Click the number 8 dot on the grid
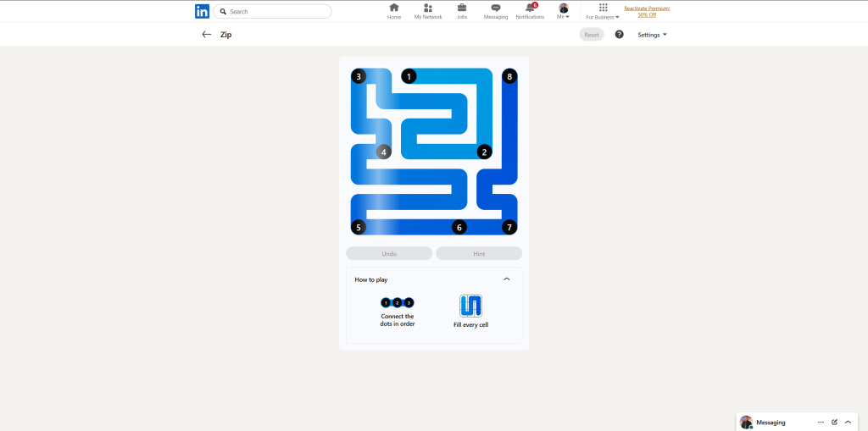868x431 pixels. (x=509, y=76)
